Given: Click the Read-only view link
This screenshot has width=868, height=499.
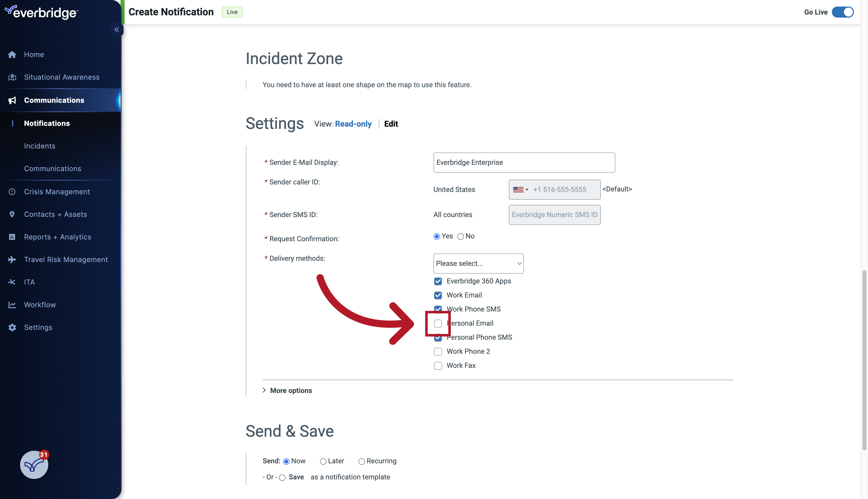Looking at the screenshot, I should click(x=353, y=124).
